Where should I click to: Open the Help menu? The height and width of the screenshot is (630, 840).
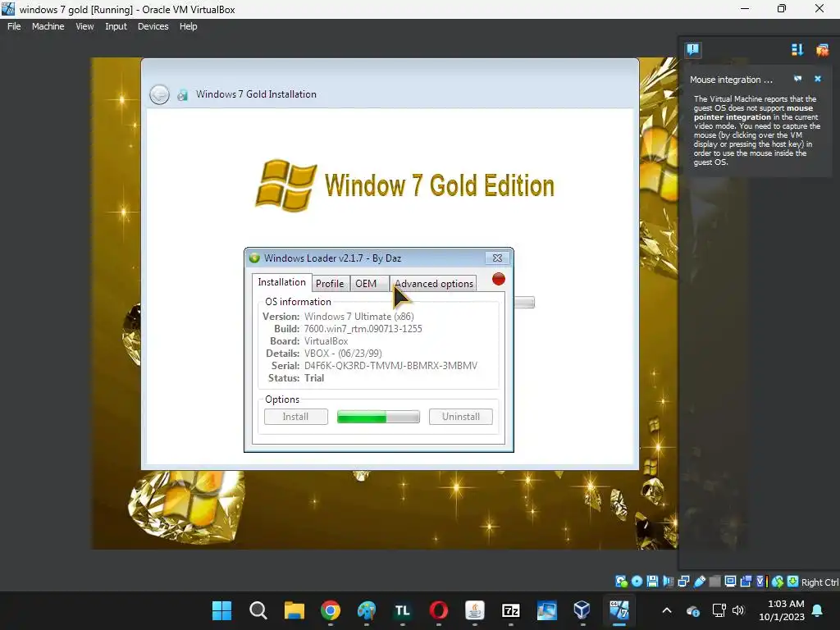[188, 26]
